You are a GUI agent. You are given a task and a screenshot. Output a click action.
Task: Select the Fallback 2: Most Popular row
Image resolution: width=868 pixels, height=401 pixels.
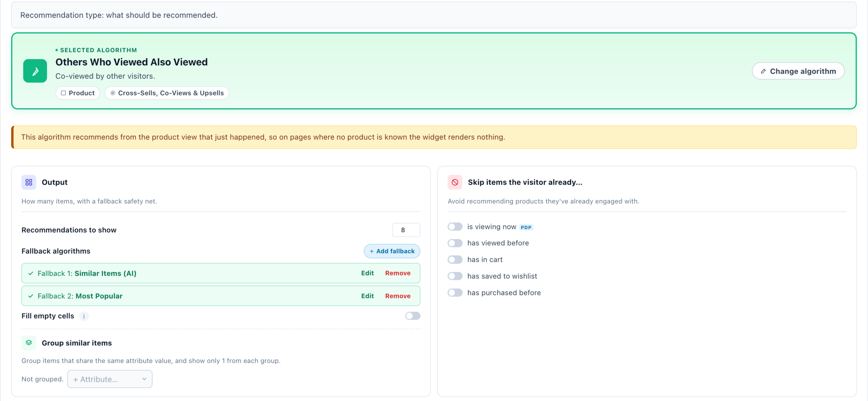[221, 296]
